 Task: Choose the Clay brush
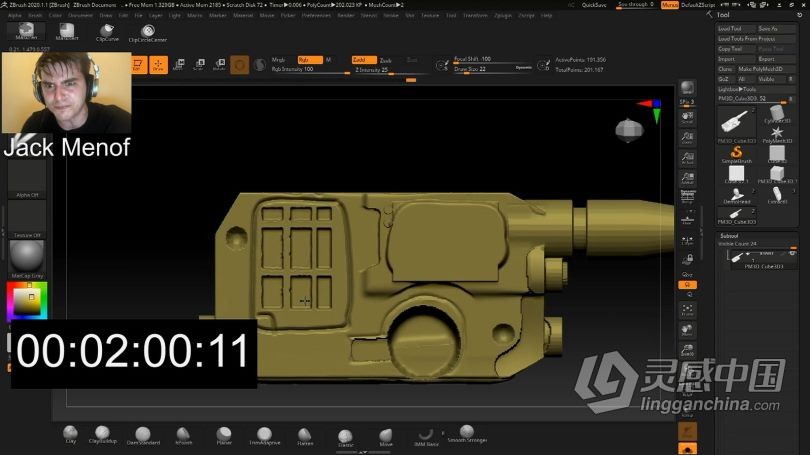[70, 434]
